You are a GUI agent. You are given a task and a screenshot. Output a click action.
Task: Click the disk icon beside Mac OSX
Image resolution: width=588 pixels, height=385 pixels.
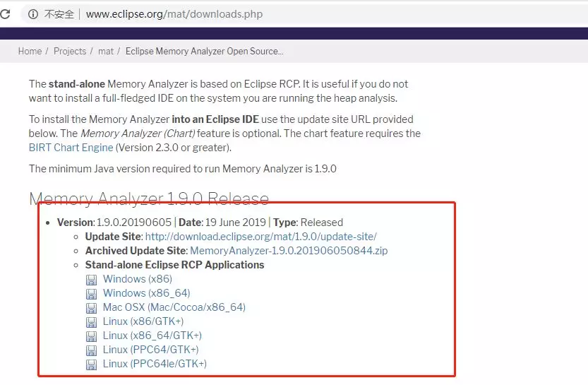click(91, 308)
